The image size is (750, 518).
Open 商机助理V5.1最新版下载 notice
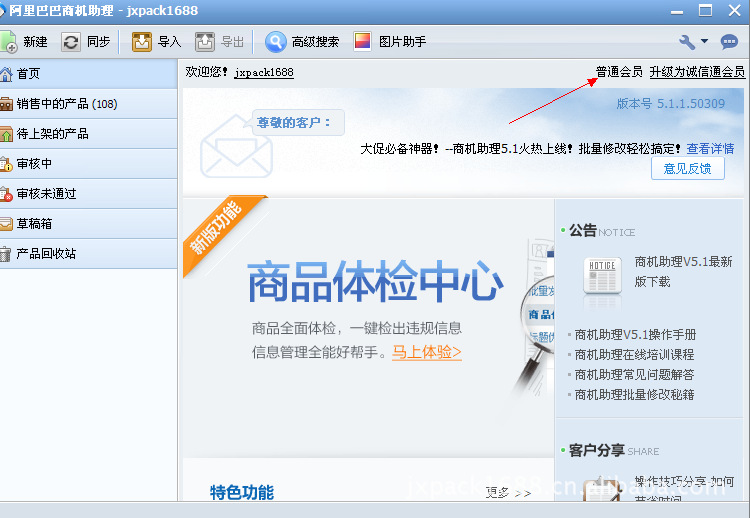684,272
